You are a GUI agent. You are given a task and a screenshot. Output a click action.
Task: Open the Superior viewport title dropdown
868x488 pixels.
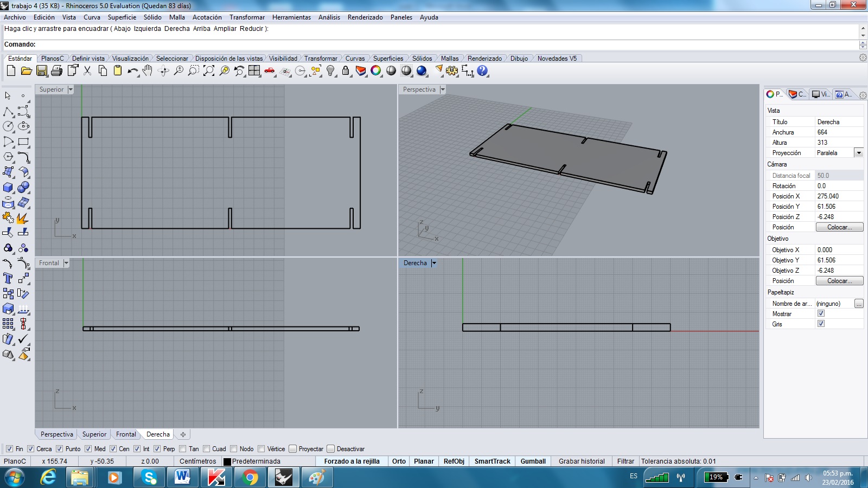[71, 89]
